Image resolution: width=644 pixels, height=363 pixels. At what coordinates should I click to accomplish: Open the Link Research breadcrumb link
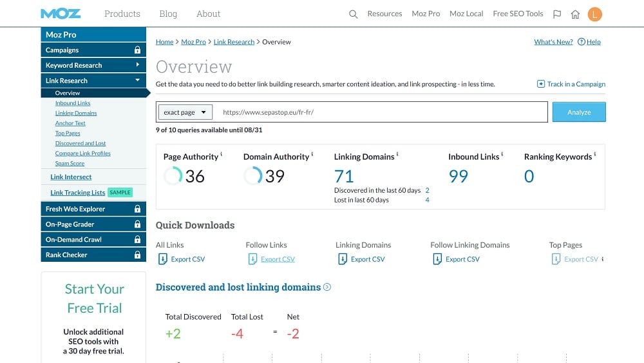[234, 41]
